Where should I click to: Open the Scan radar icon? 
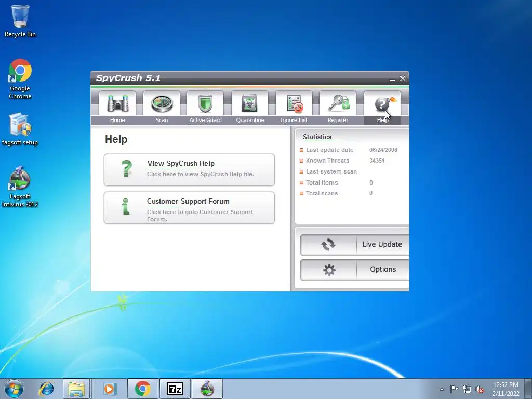162,103
